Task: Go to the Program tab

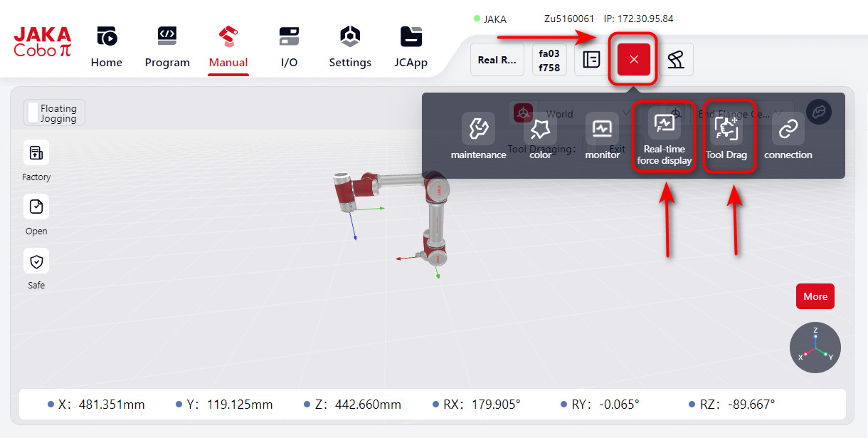Action: pos(167,46)
